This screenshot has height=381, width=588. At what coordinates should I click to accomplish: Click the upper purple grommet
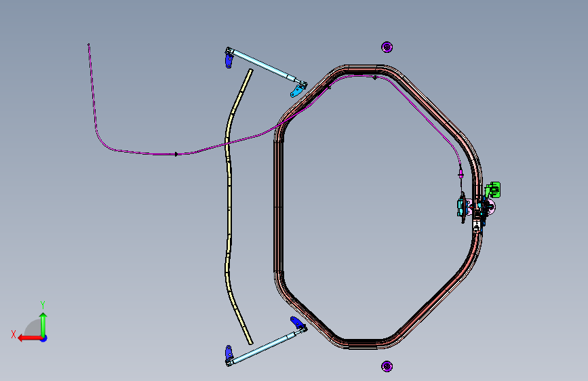click(x=387, y=47)
